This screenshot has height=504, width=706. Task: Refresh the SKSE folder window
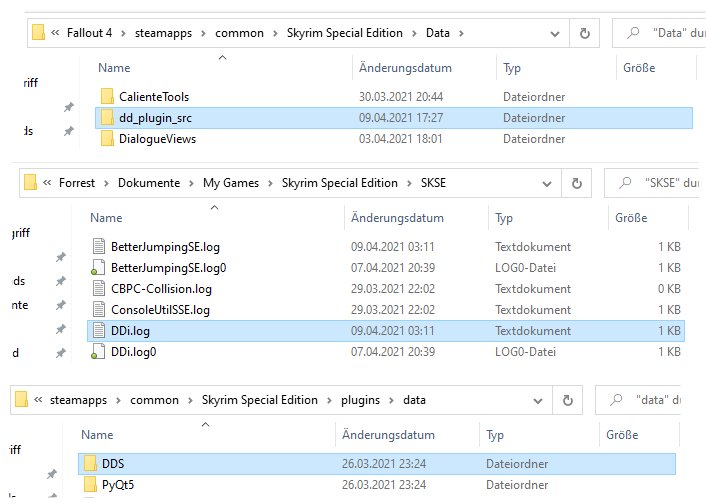576,183
